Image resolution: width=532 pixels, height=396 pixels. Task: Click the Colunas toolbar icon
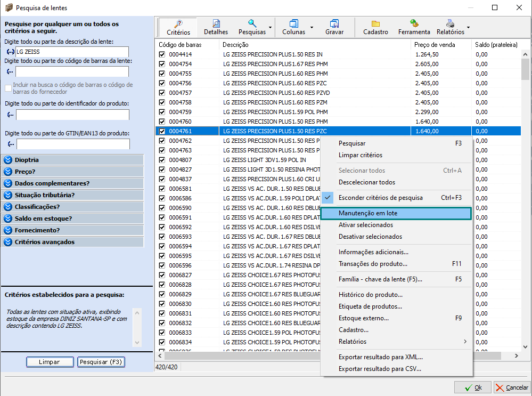[x=294, y=23]
